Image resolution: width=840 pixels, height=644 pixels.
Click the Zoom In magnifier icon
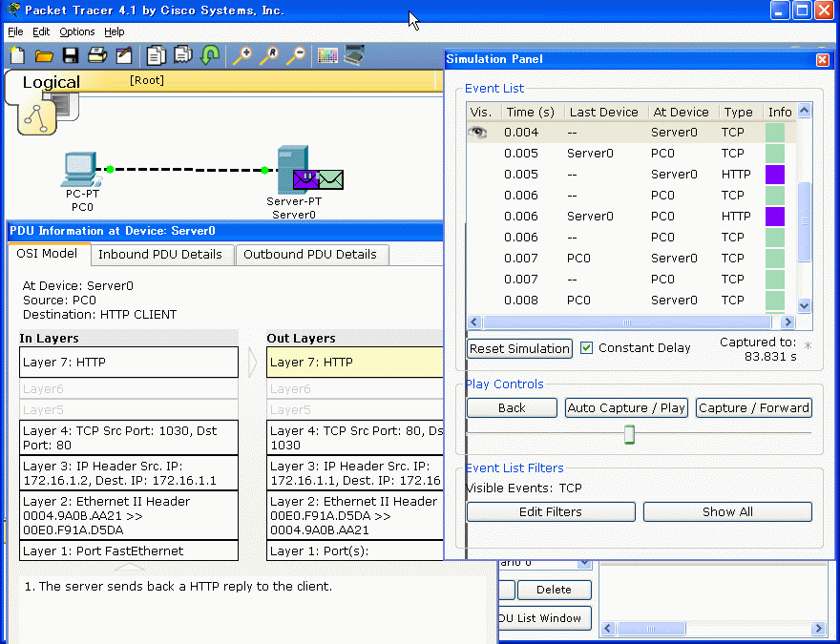242,55
